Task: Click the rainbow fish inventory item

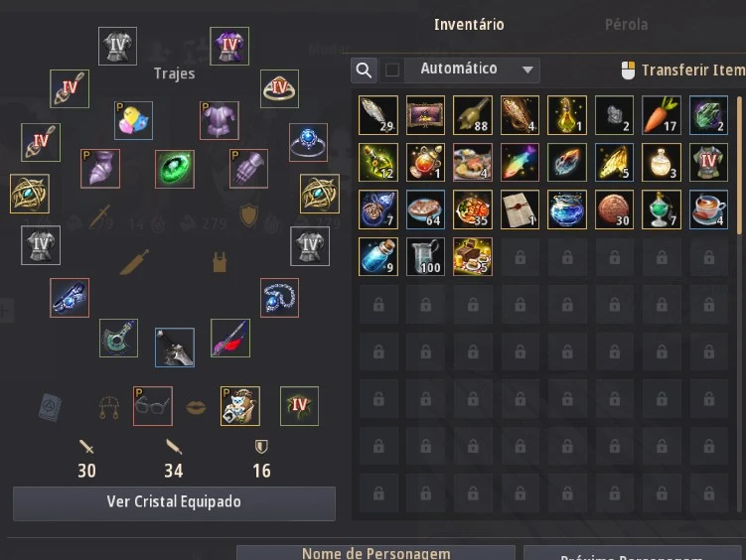Action: (x=520, y=162)
